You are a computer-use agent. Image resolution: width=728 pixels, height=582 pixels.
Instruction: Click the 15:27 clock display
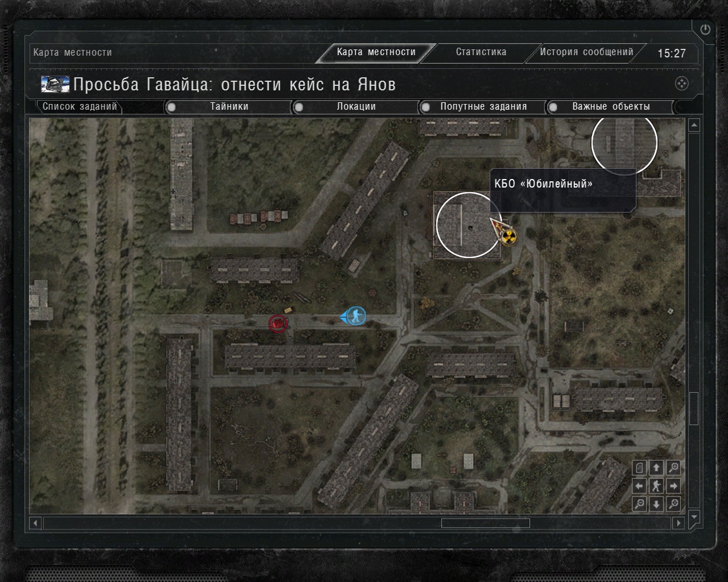[672, 53]
